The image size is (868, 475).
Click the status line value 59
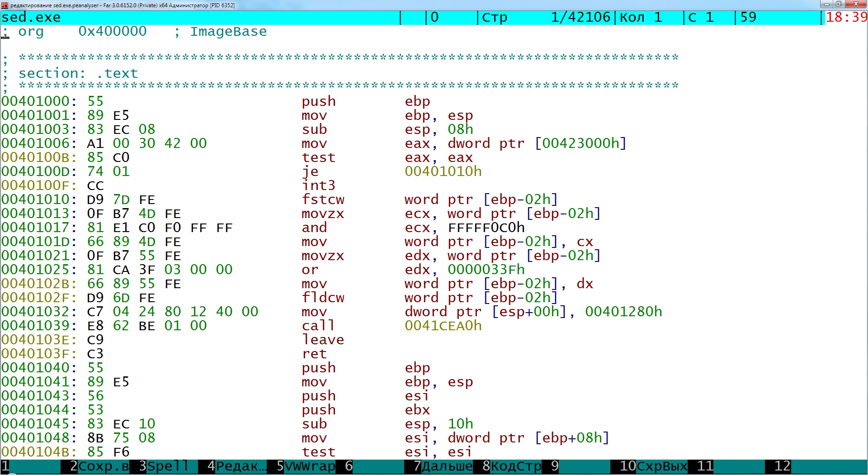(748, 17)
